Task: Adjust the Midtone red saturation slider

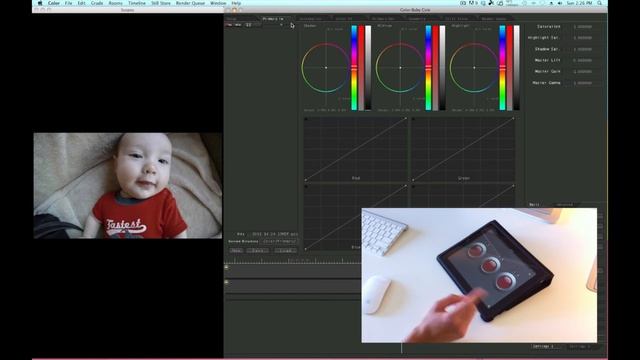Action: (436, 67)
